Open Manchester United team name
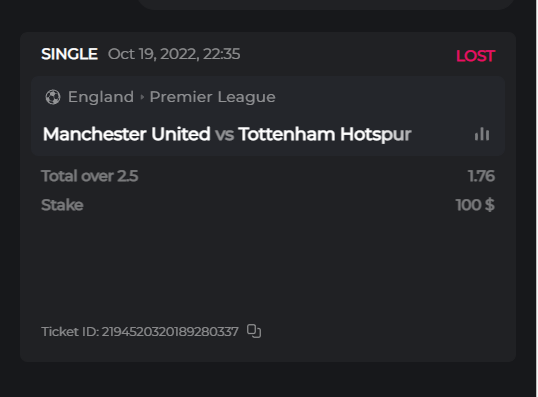The width and height of the screenshot is (538, 397). pos(127,134)
